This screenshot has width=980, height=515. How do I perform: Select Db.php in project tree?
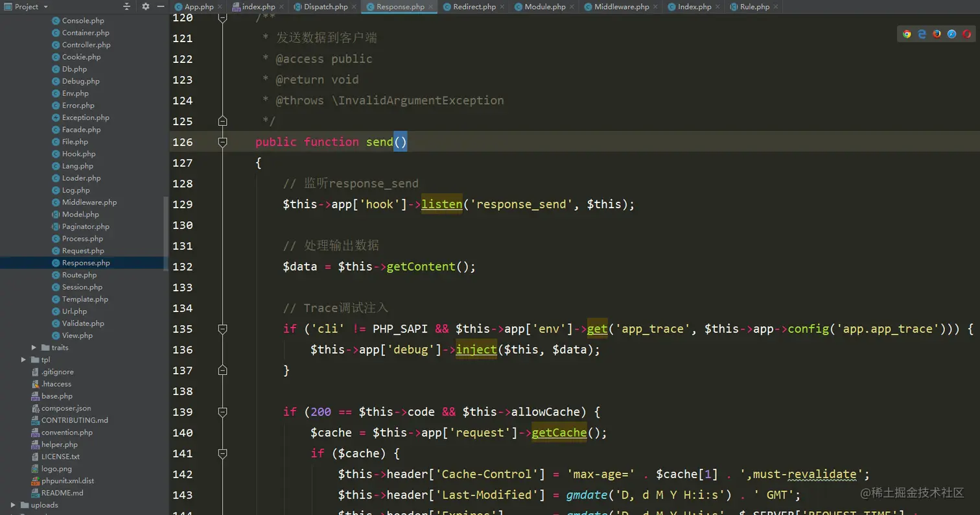coord(75,69)
